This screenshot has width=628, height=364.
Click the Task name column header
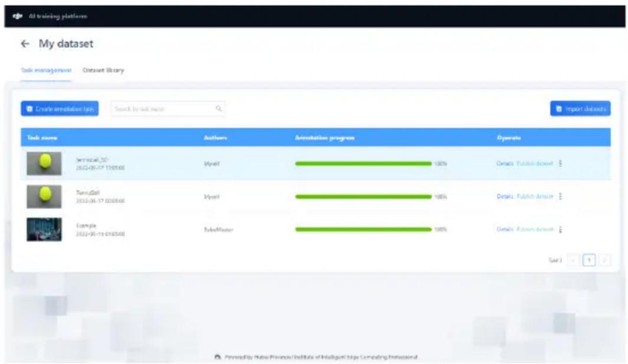42,138
